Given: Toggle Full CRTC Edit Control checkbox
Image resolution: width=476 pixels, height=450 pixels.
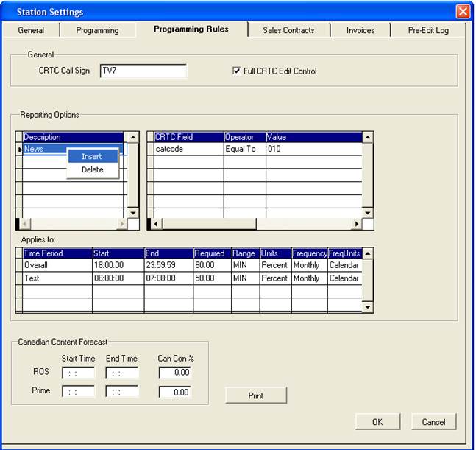Looking at the screenshot, I should 236,71.
